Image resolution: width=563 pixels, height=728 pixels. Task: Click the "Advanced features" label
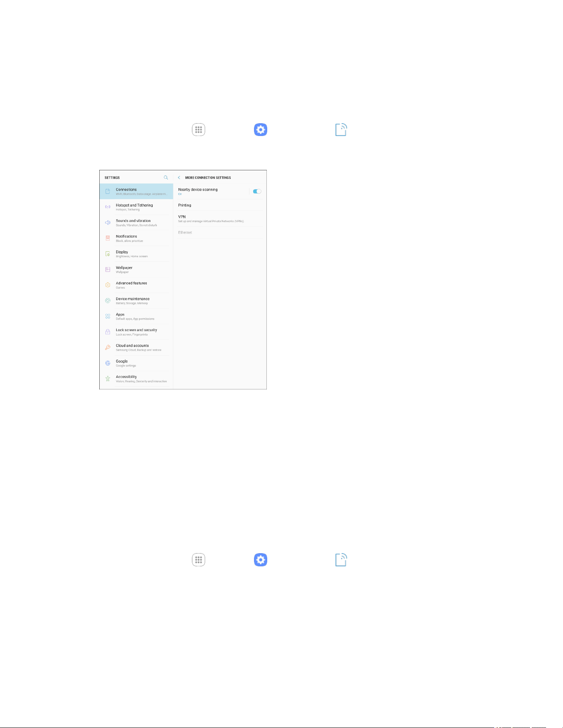click(131, 283)
